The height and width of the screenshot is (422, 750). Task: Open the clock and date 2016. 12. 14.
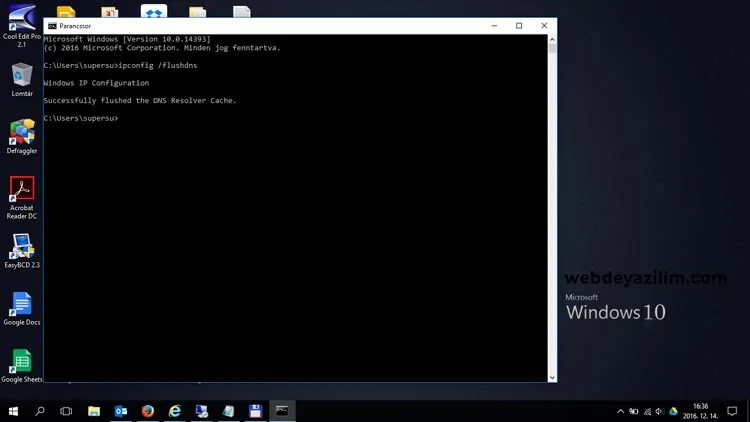701,411
